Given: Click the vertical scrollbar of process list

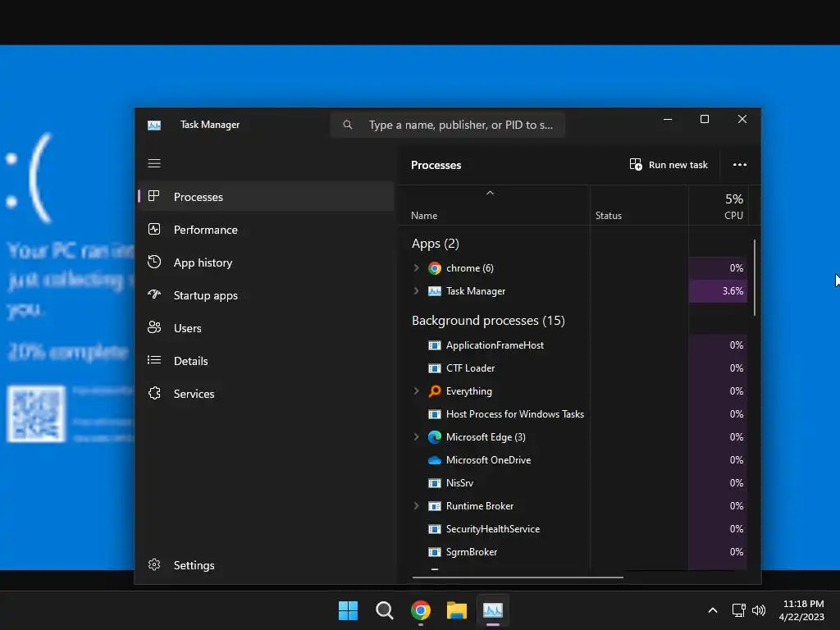Looking at the screenshot, I should coord(755,277).
